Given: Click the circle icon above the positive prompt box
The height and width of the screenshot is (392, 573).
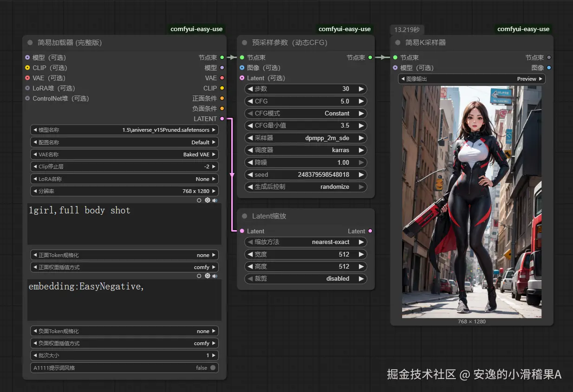Looking at the screenshot, I should (x=199, y=200).
